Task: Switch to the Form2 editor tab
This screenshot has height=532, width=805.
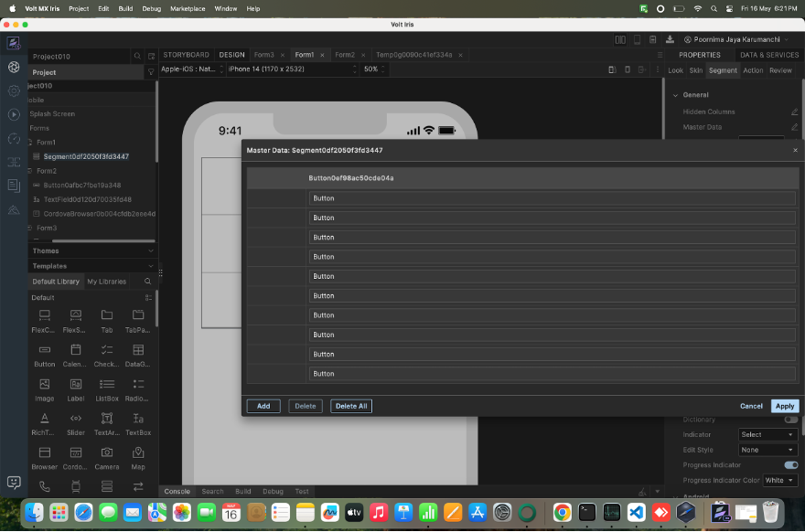Action: tap(345, 54)
